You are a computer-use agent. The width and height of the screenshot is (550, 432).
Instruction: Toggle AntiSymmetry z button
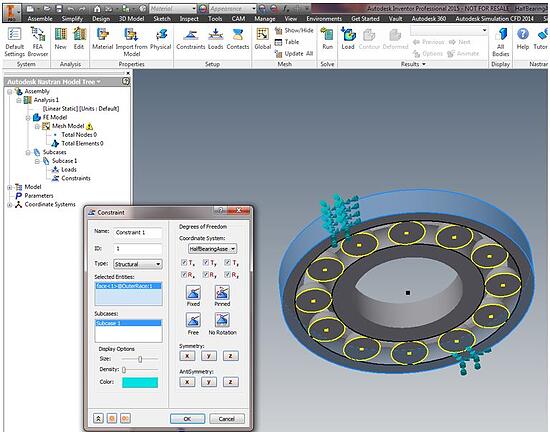click(x=230, y=382)
